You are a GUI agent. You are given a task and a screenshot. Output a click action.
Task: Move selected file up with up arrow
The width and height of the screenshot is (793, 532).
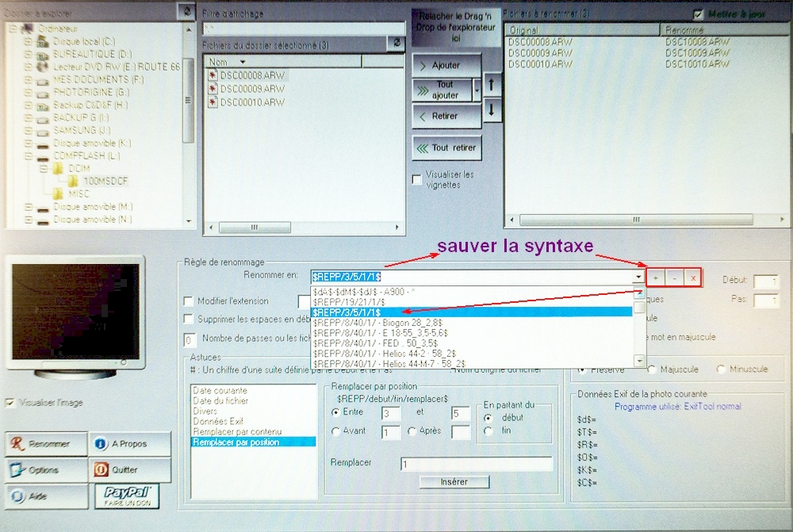(x=492, y=83)
